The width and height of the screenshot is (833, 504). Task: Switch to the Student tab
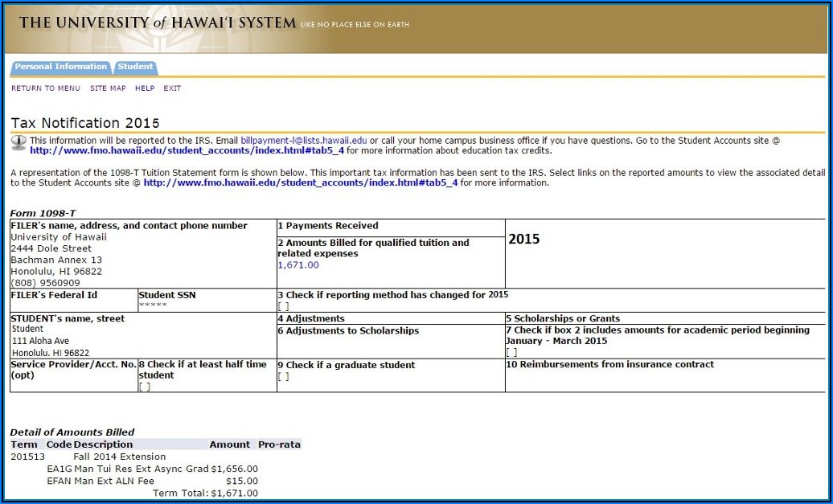pyautogui.click(x=135, y=67)
